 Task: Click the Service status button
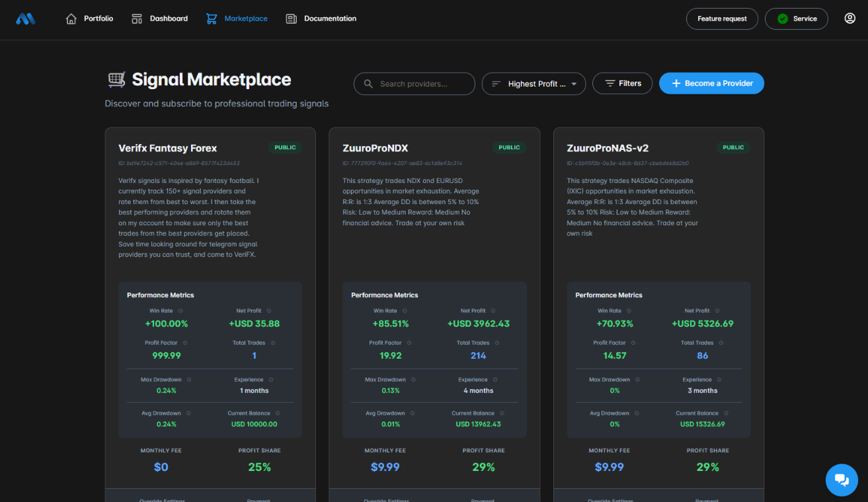(x=796, y=18)
